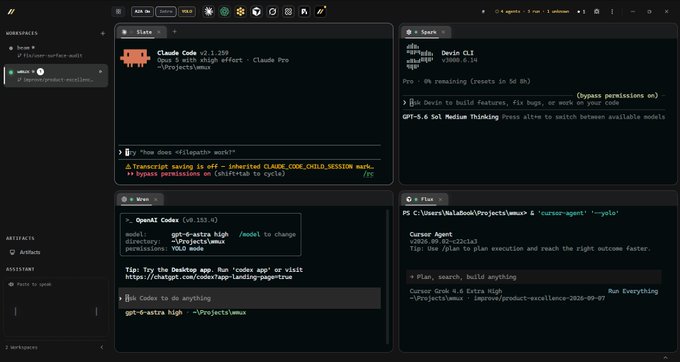680x362 pixels.
Task: Click the Paste to speak icon in Assistant
Action: click(x=11, y=284)
